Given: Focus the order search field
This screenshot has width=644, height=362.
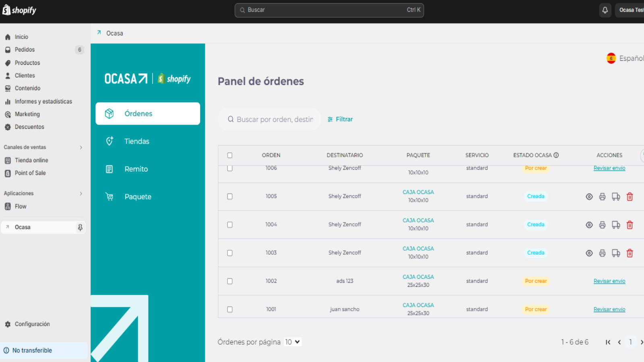Looking at the screenshot, I should point(270,119).
